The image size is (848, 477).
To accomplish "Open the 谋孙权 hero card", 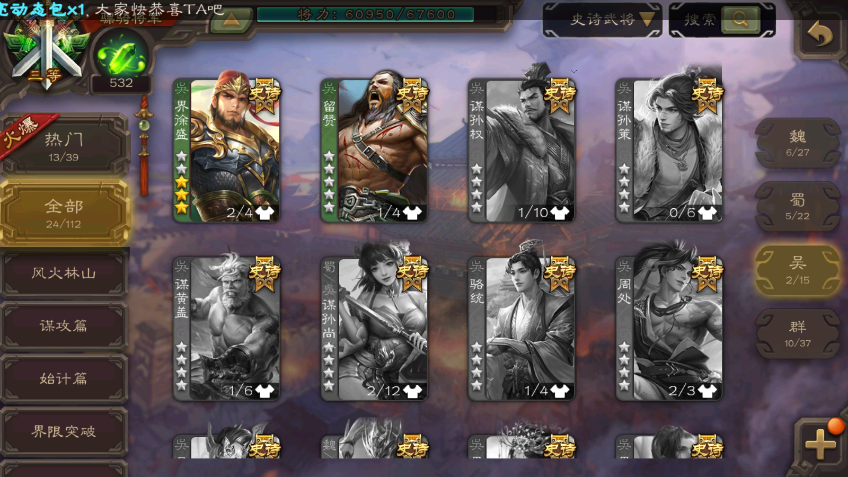I will (521, 150).
